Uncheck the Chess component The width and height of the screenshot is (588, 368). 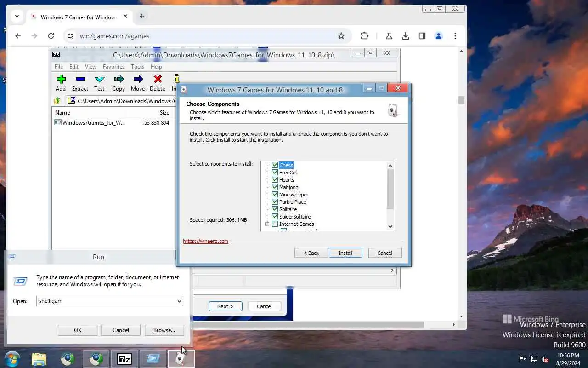(x=275, y=165)
